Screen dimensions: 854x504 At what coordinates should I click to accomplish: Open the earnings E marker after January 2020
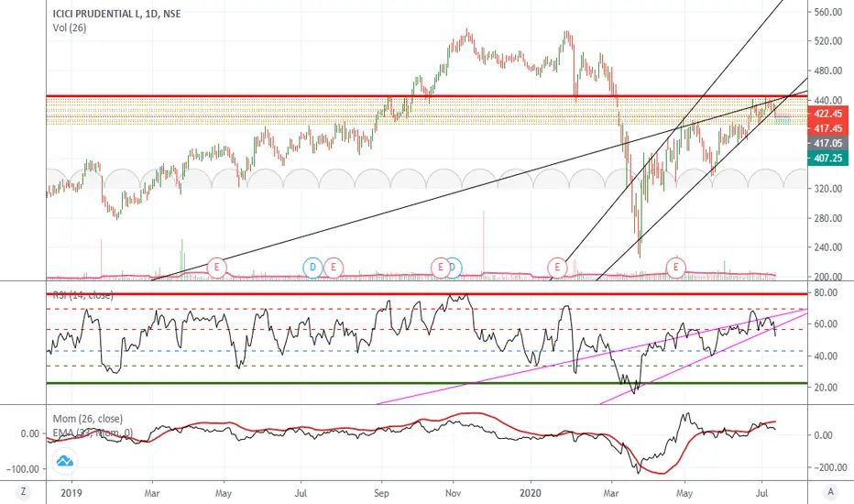tap(557, 268)
